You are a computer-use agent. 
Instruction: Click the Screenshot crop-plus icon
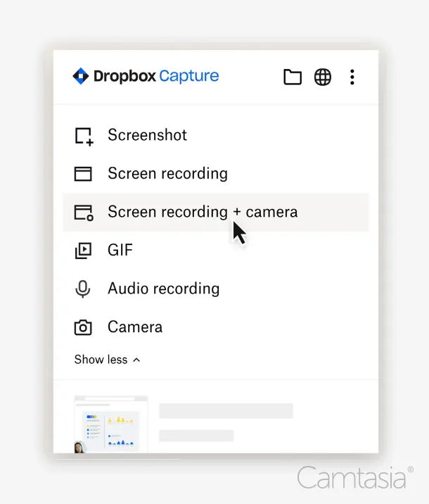click(x=84, y=137)
